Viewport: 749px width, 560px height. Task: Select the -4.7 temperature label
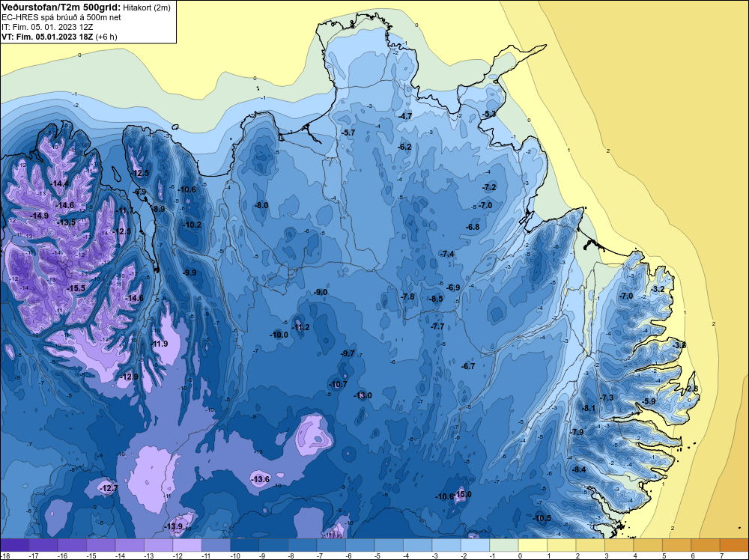[405, 116]
